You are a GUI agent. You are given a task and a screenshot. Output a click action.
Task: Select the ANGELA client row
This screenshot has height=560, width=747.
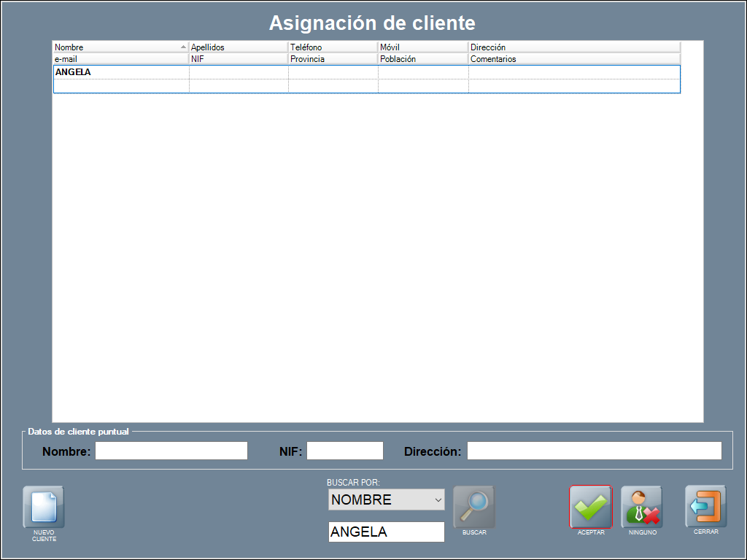120,73
